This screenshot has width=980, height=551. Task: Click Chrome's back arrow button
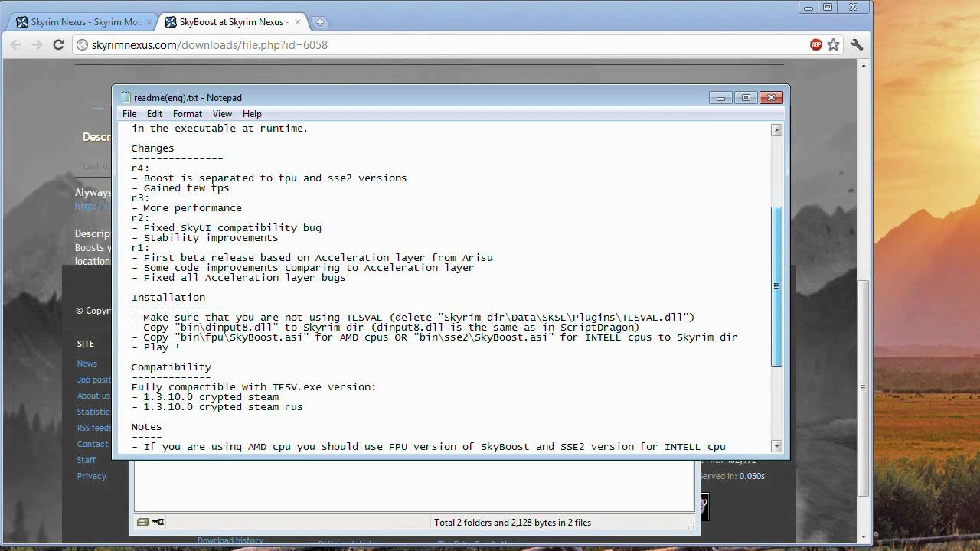(16, 45)
